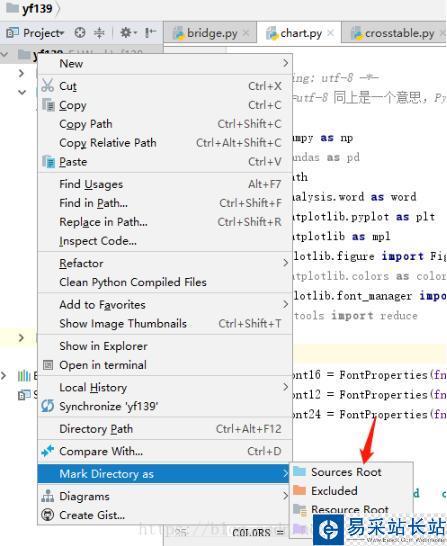The height and width of the screenshot is (546, 447).
Task: Click the Paste clipboard icon
Action: click(x=48, y=162)
